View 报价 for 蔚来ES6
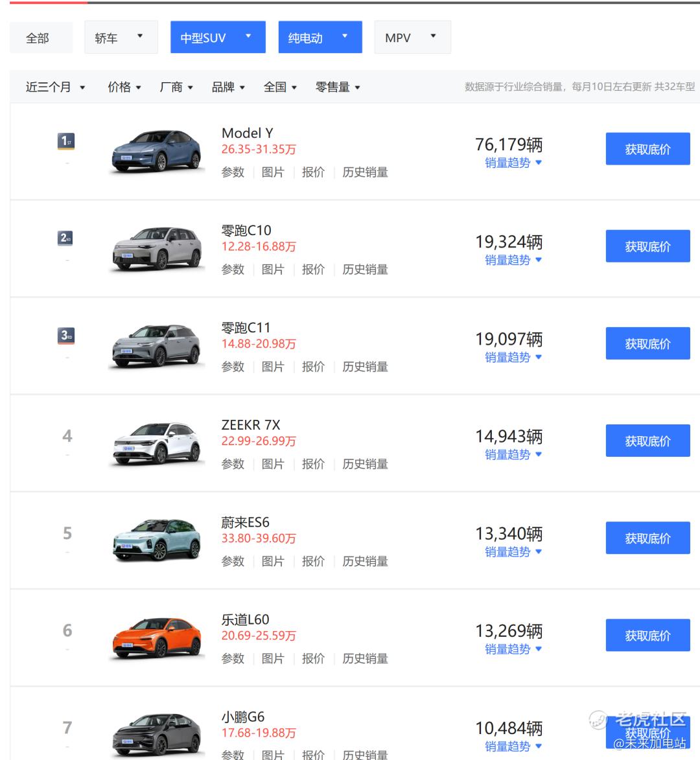 pyautogui.click(x=312, y=562)
